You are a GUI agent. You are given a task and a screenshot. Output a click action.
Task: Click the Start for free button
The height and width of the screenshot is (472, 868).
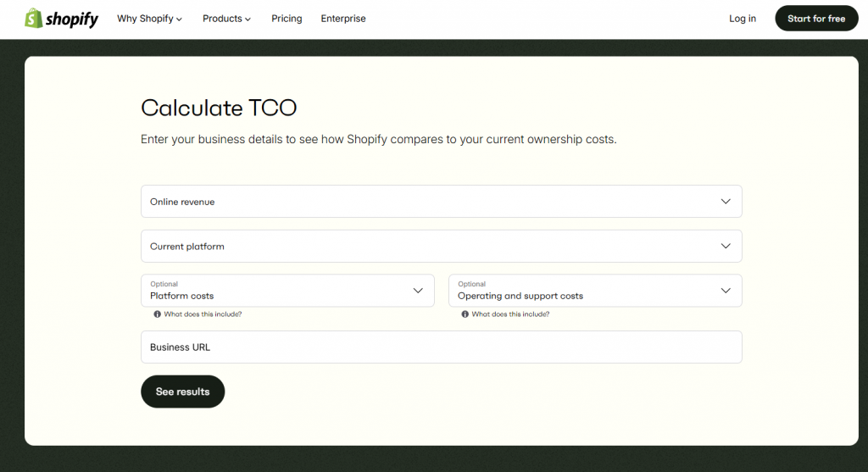(x=816, y=19)
